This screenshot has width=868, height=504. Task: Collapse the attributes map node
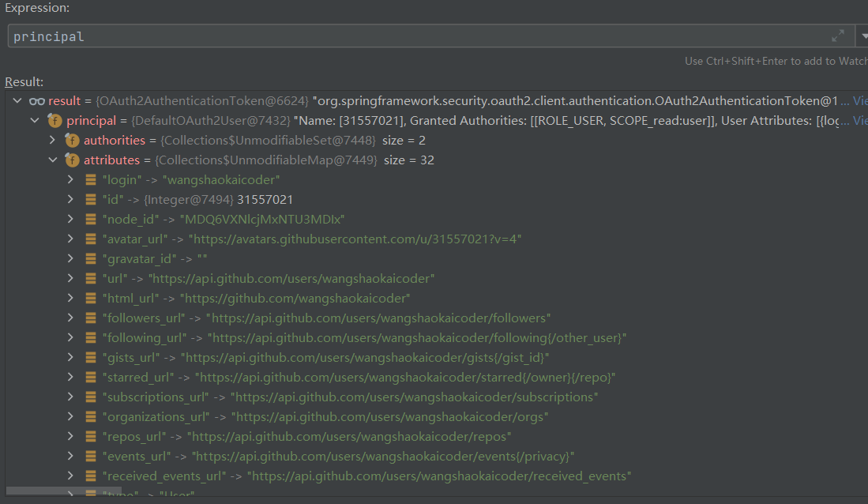click(52, 160)
